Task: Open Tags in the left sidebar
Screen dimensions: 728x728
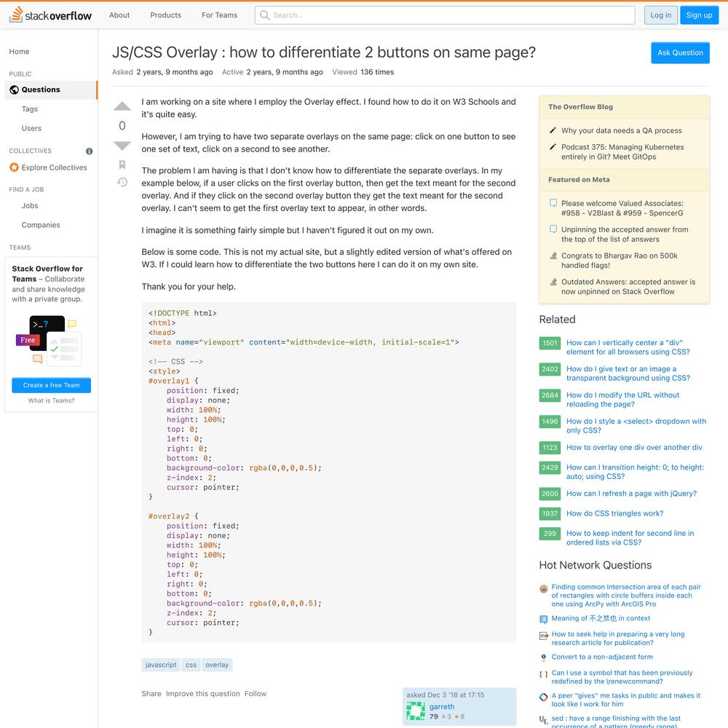Action: [x=30, y=109]
